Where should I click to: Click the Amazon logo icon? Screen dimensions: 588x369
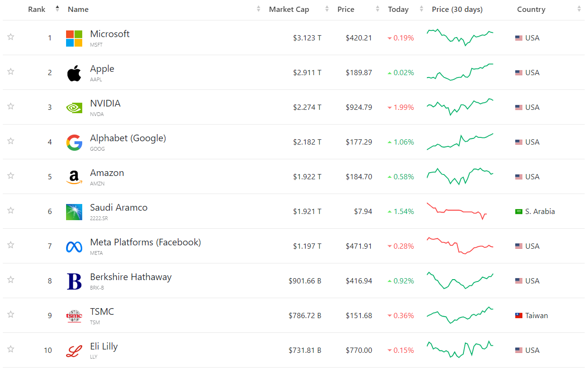74,177
